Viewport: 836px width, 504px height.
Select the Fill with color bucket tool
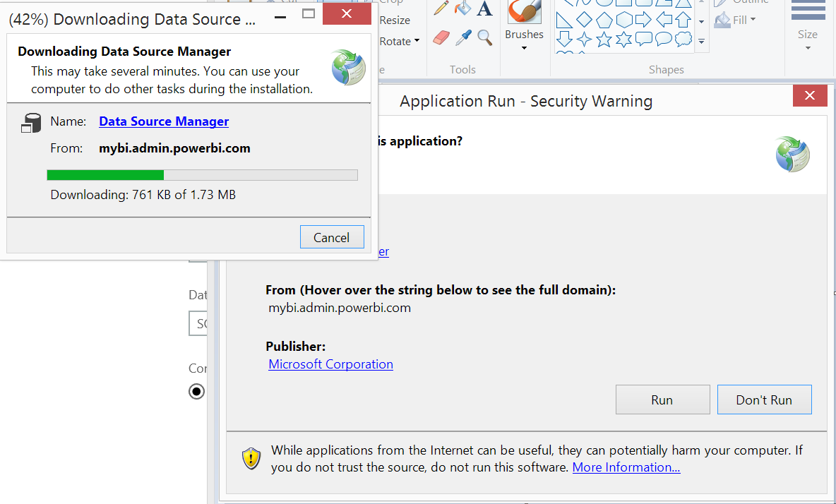click(x=462, y=8)
